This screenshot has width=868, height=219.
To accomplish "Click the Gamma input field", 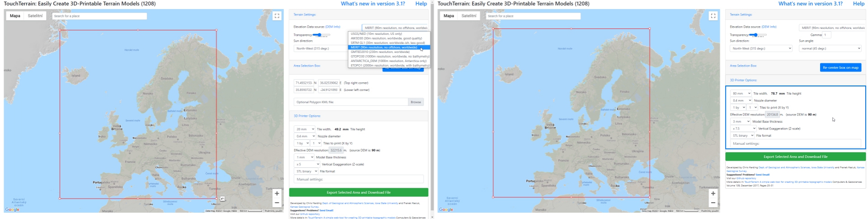I will click(x=827, y=35).
